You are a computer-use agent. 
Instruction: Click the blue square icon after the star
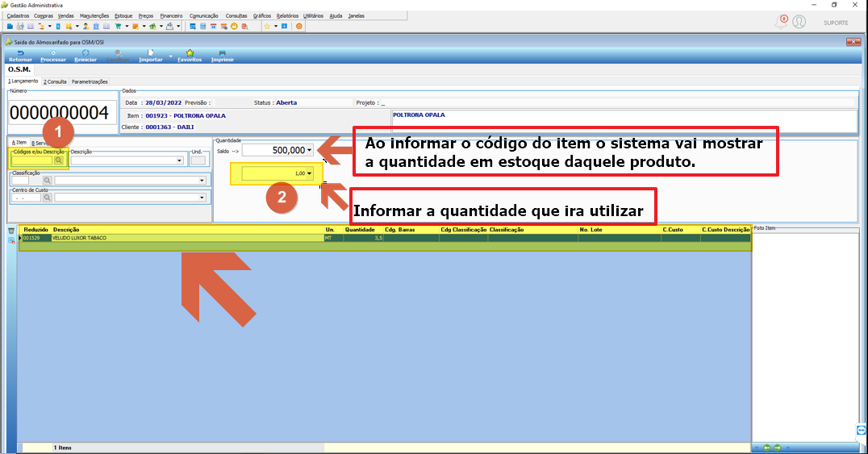[x=284, y=26]
